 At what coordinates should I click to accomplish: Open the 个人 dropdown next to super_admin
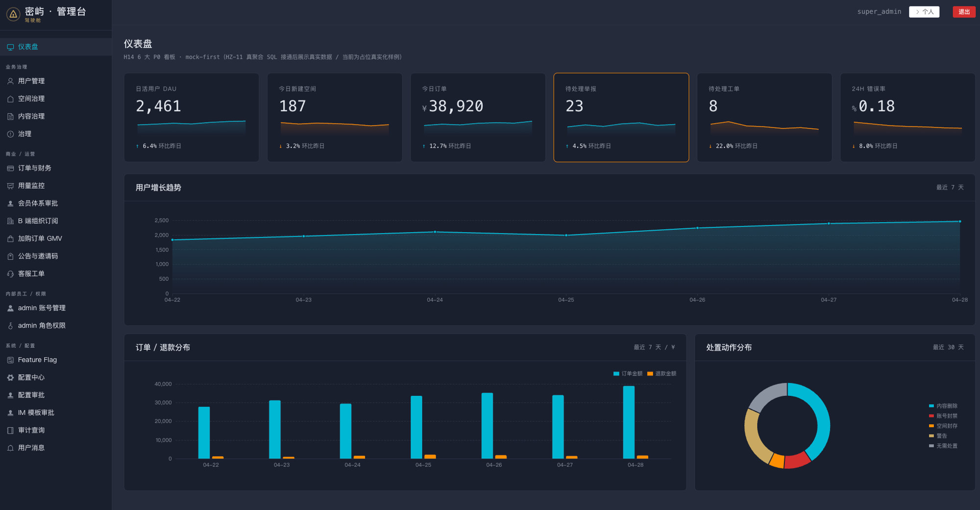(x=924, y=12)
